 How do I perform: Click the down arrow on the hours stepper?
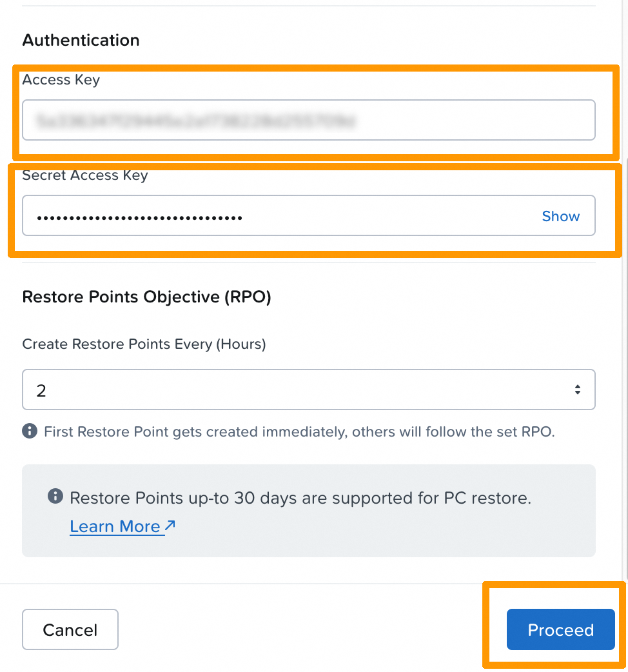tap(577, 393)
